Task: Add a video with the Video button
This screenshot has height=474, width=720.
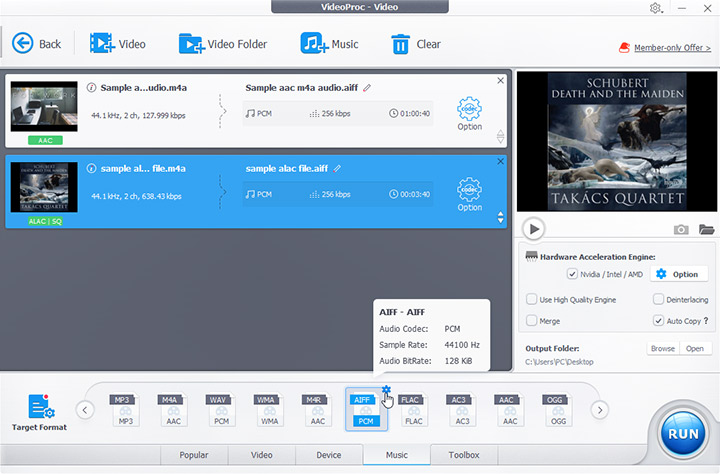Action: pyautogui.click(x=118, y=44)
